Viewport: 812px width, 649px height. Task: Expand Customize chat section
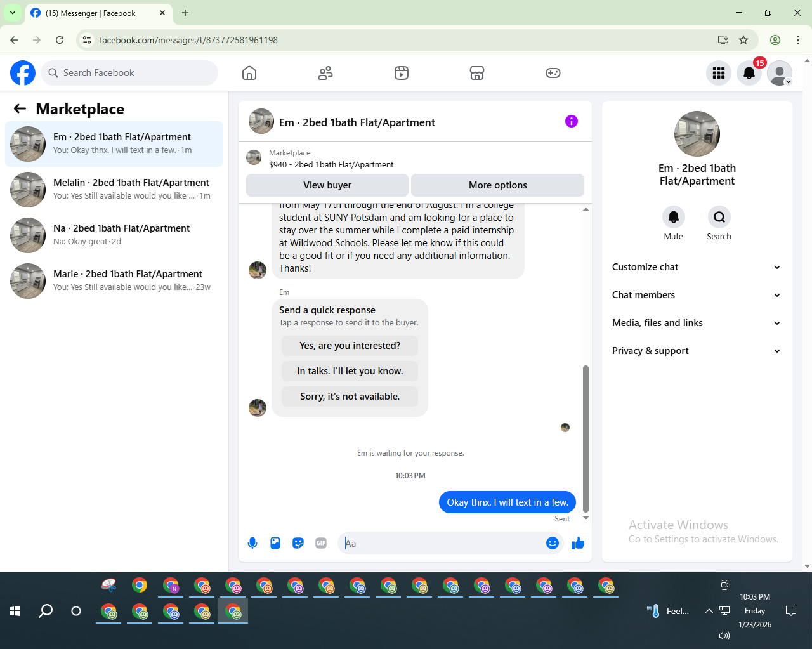[697, 267]
